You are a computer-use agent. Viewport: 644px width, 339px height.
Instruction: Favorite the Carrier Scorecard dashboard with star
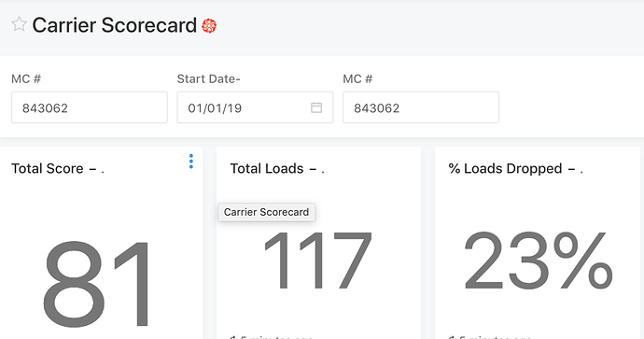tap(19, 24)
